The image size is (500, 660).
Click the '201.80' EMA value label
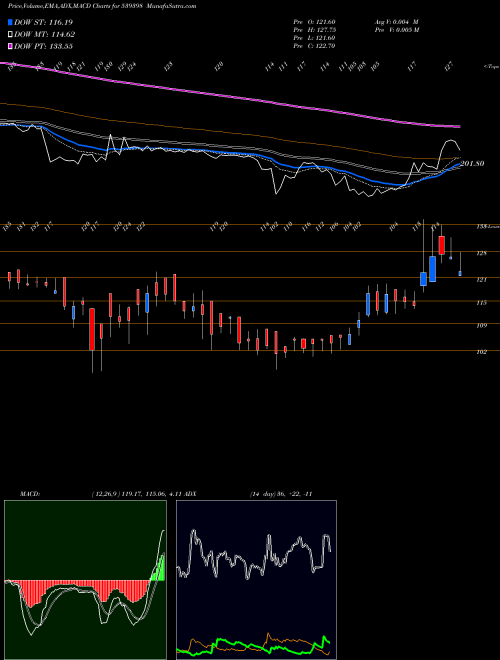pos(472,163)
